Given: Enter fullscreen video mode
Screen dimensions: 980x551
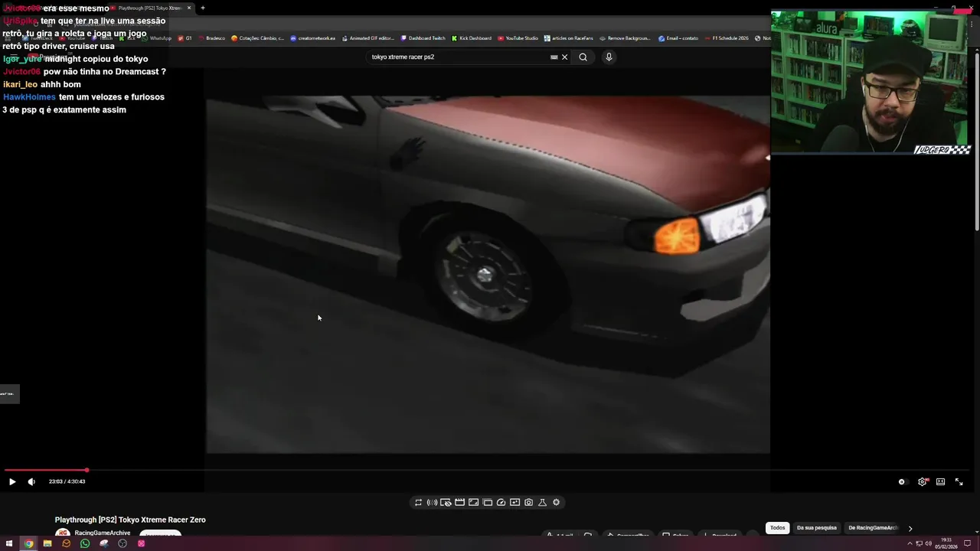Looking at the screenshot, I should pos(959,482).
